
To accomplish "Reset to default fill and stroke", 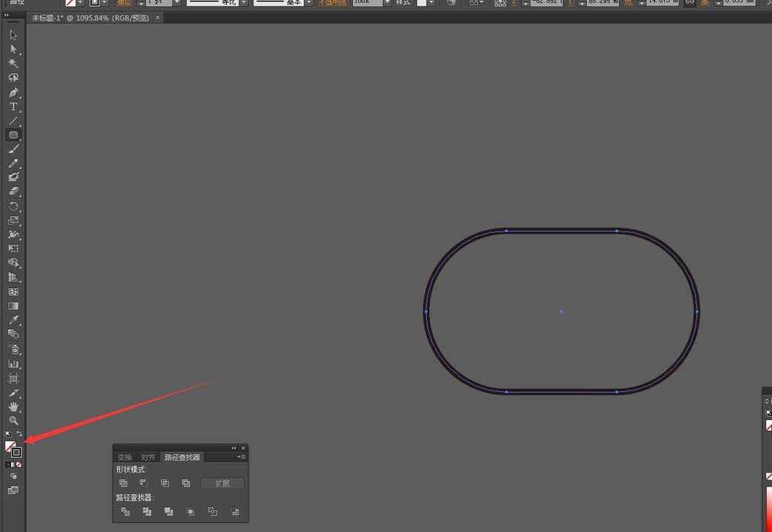I will point(8,434).
